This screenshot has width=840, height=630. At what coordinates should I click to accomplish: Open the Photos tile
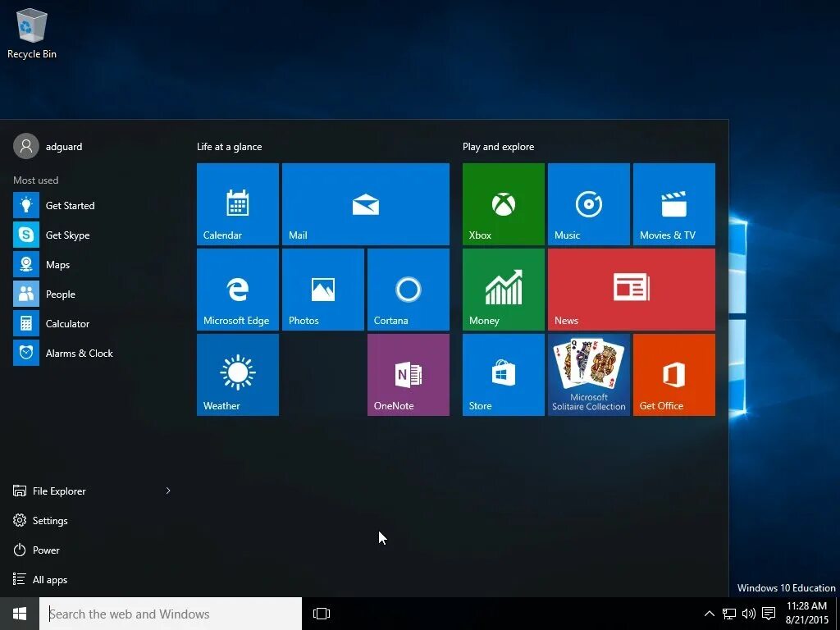(323, 290)
